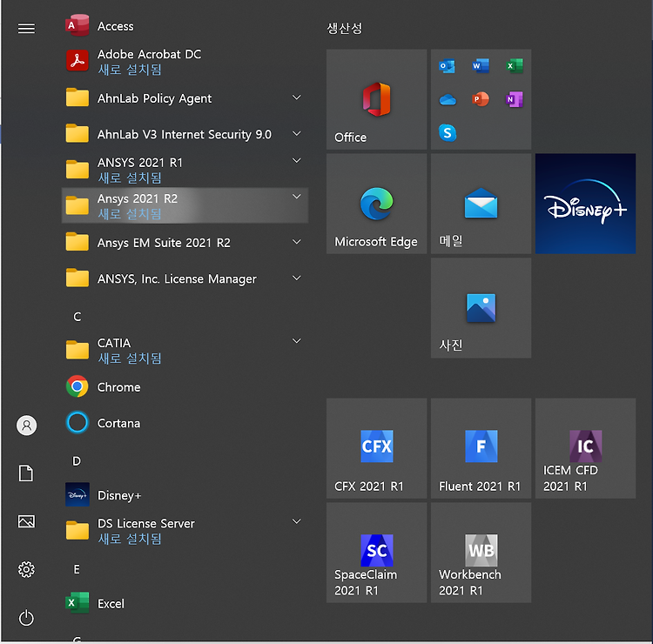This screenshot has width=653, height=644.
Task: Launch Adobe Acrobat DC
Action: click(185, 62)
